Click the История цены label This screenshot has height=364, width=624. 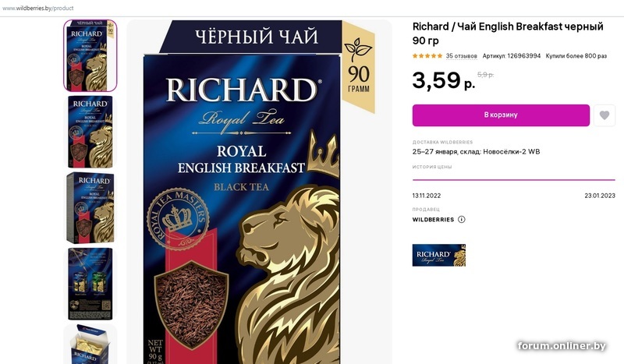coord(432,167)
